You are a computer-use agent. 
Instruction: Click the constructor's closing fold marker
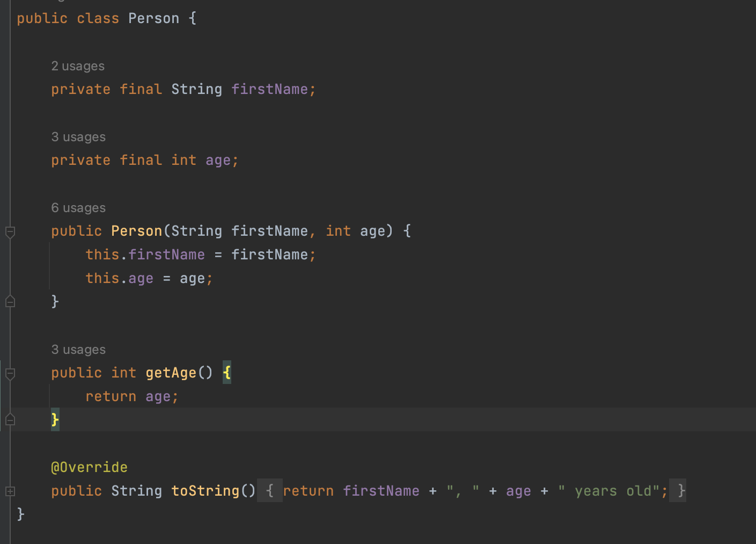pos(10,301)
